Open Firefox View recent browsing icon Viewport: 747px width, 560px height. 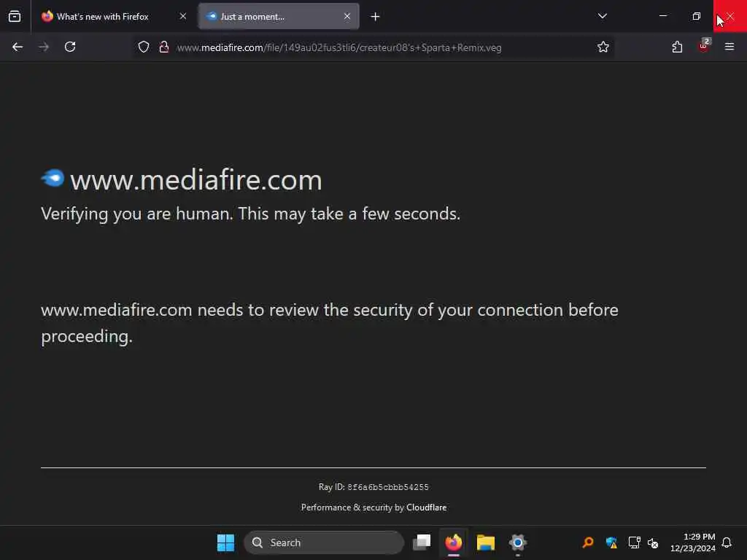15,16
